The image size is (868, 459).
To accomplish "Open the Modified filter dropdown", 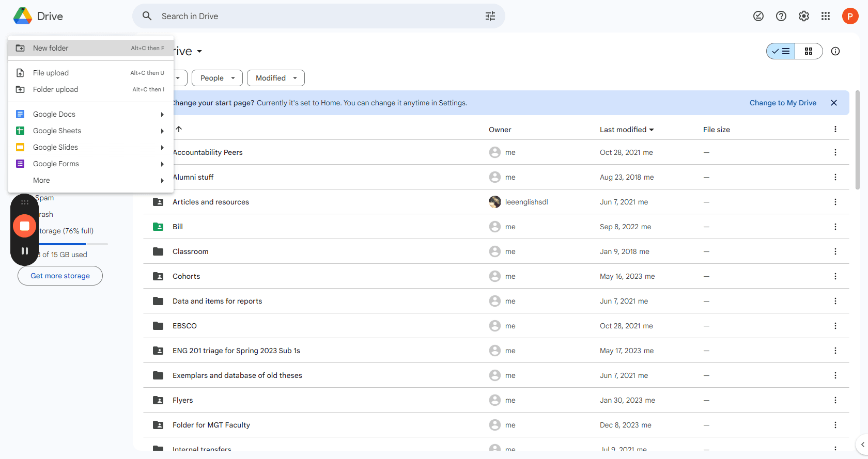I will tap(276, 78).
